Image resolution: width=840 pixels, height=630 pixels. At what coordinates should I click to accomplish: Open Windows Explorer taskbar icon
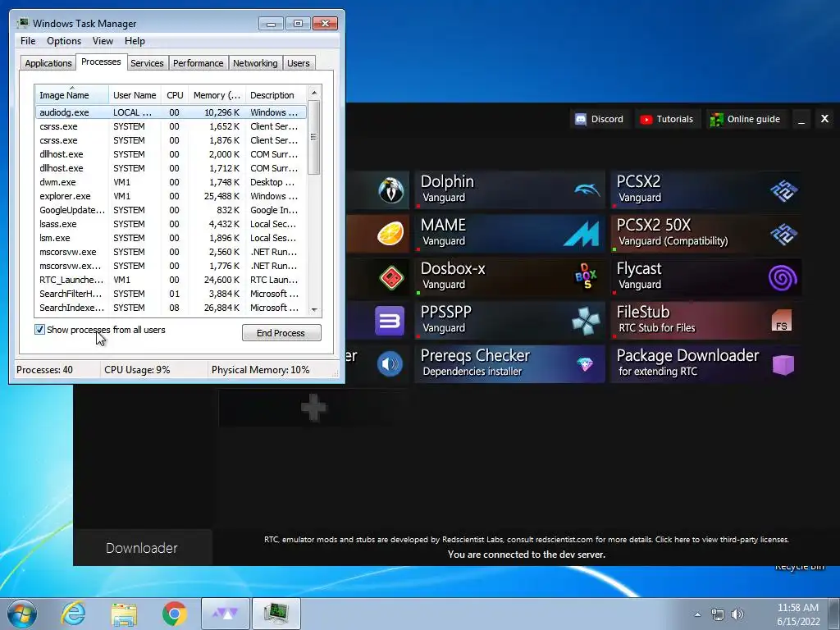click(124, 614)
